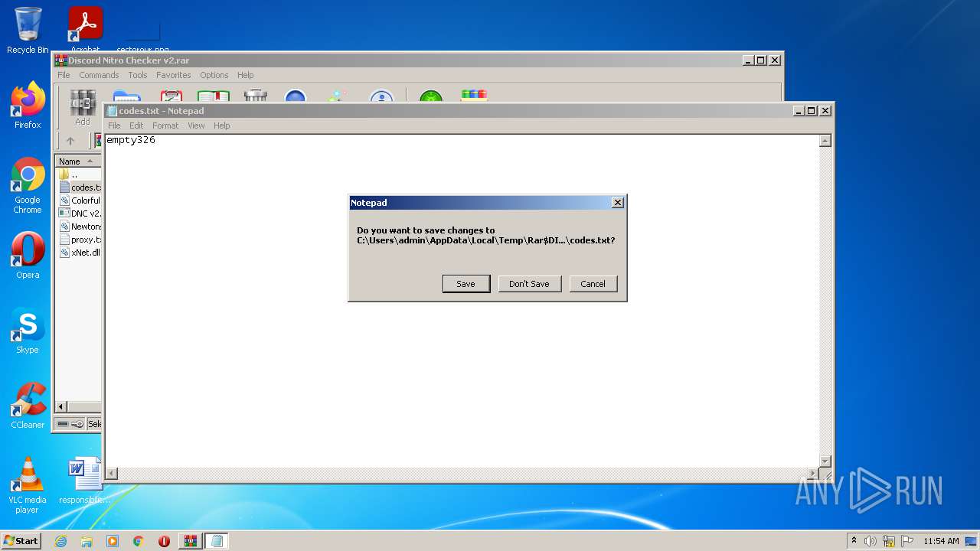Open the Firefox desktop shortcut
This screenshot has height=551, width=980.
pyautogui.click(x=28, y=106)
